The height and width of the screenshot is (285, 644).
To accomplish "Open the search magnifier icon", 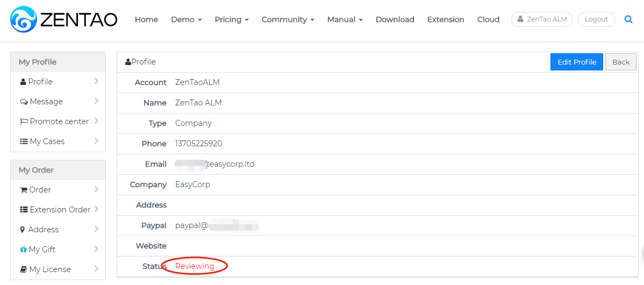I will pyautogui.click(x=628, y=19).
